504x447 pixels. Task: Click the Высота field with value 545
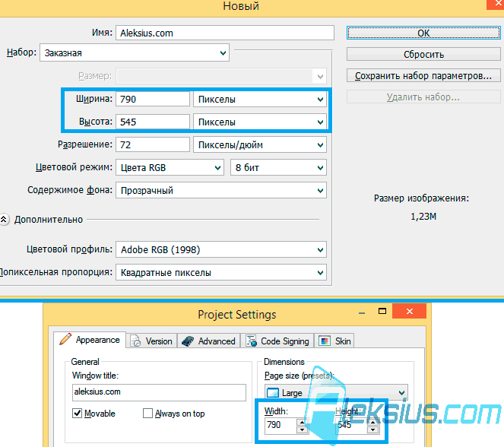[x=153, y=122]
